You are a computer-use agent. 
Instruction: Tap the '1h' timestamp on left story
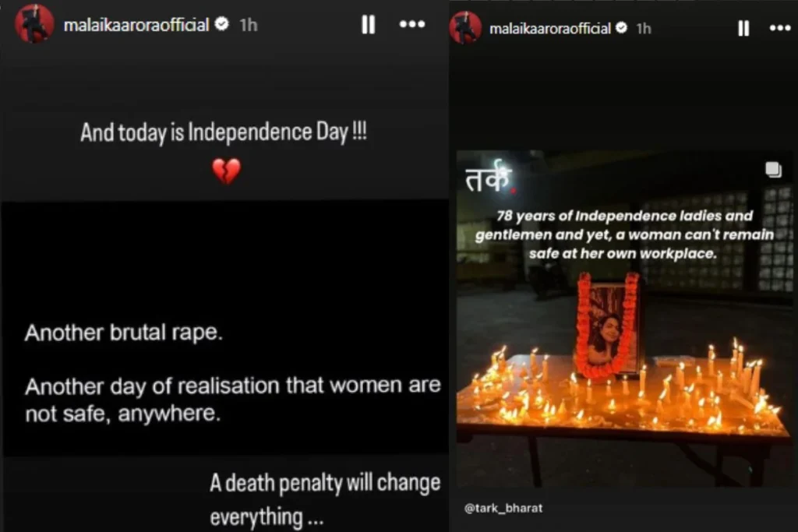coord(249,25)
